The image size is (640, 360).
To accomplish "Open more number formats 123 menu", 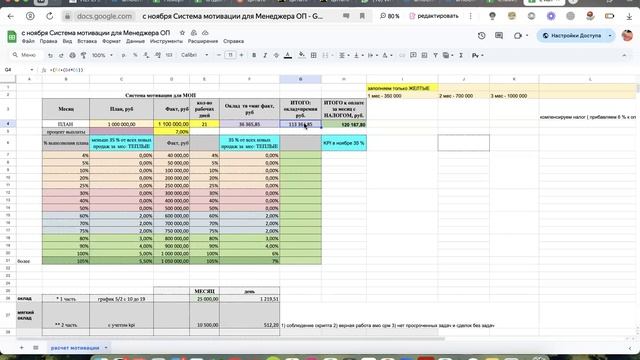I will [x=169, y=55].
